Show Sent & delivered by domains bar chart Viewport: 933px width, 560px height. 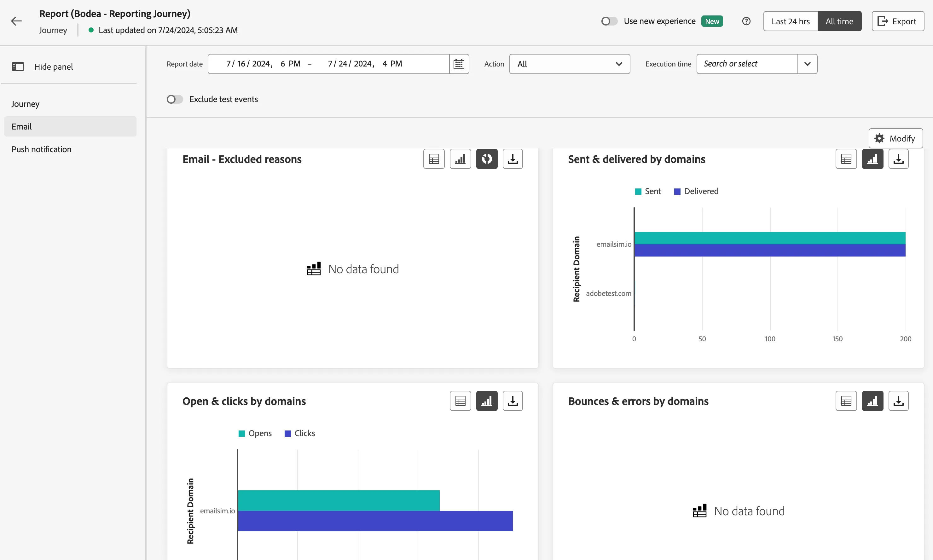(872, 159)
